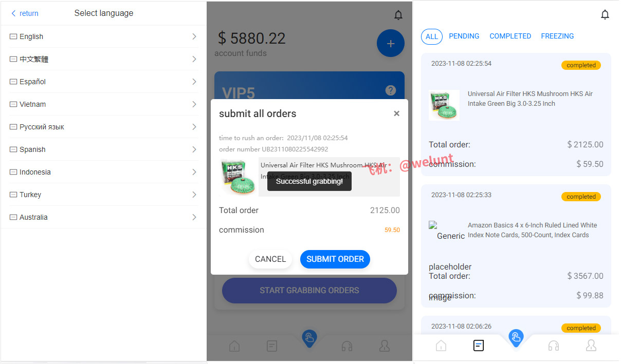Switch to the COMPLETED orders tab
This screenshot has height=364, width=621.
click(x=510, y=36)
